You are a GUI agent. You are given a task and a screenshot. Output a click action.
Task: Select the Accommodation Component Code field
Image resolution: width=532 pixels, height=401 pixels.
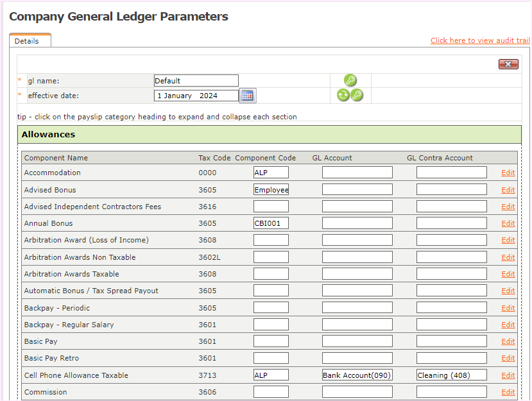[271, 173]
